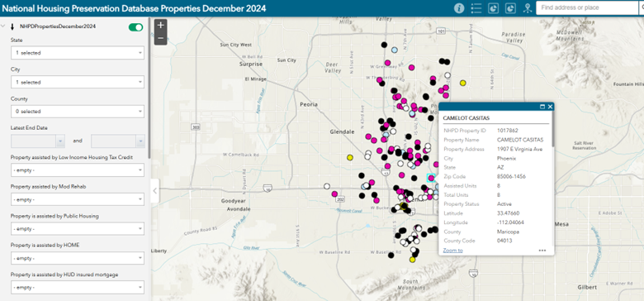Click the Surprise map label
644x301 pixels.
251,64
